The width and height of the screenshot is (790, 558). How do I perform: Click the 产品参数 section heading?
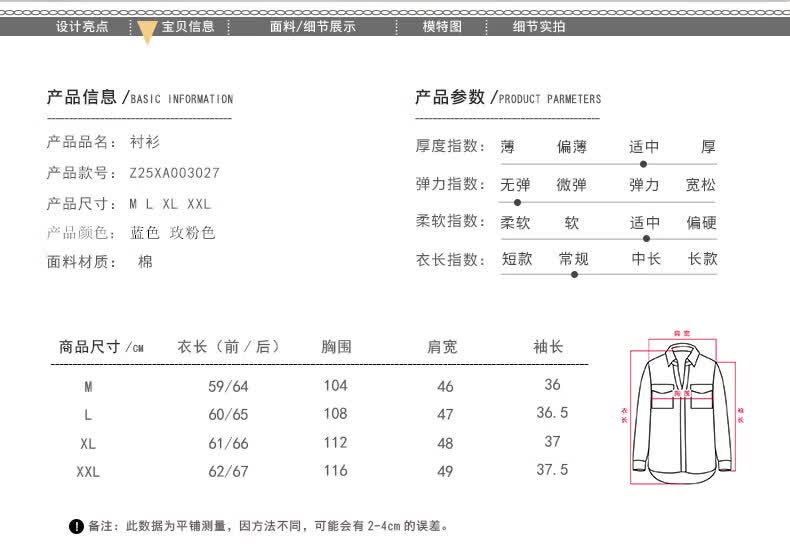(450, 97)
